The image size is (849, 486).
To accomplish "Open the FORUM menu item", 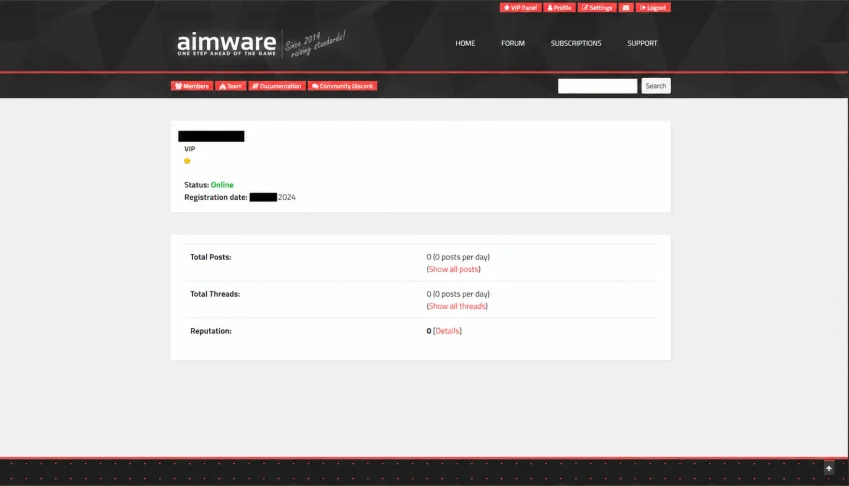I will 513,43.
